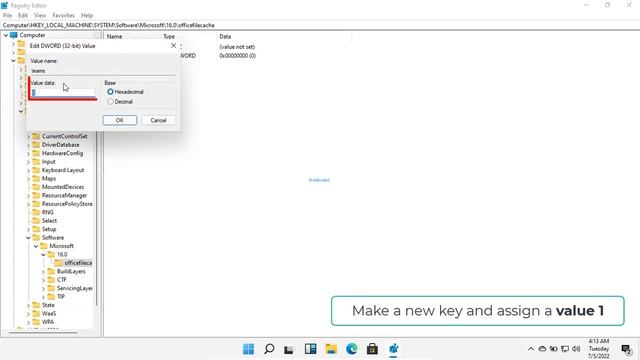Open the File menu

tap(7, 15)
